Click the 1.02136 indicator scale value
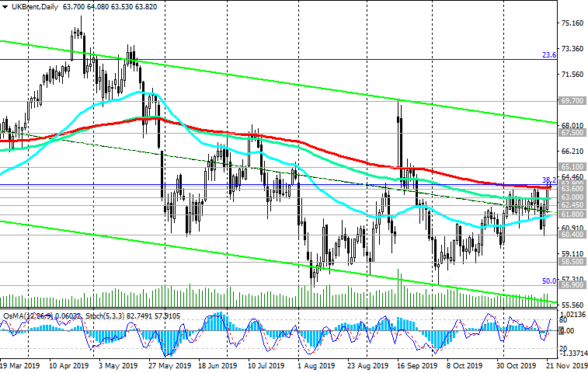The width and height of the screenshot is (588, 373). 572,315
